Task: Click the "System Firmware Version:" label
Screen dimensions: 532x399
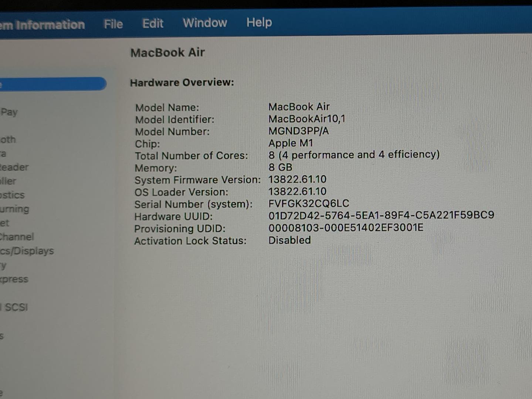Action: [197, 180]
